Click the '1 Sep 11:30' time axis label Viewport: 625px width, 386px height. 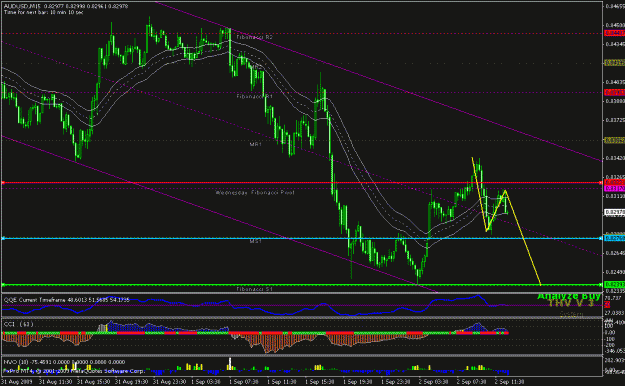282,382
